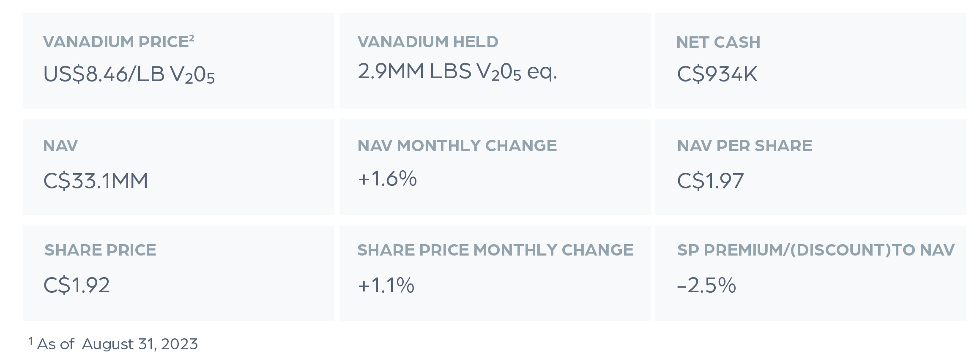This screenshot has height=362, width=980.
Task: Click the SP Premium/(Discount) to NAV heading
Action: [x=816, y=250]
